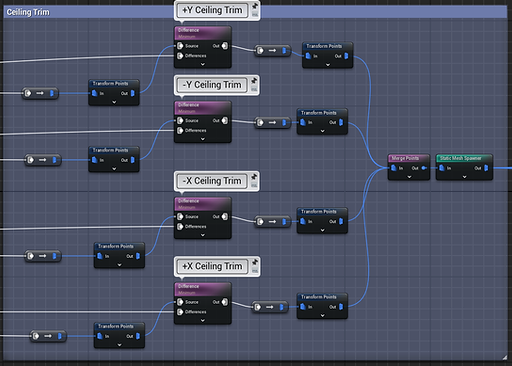Select the Ceiling Trim comment box title bar

[88, 12]
